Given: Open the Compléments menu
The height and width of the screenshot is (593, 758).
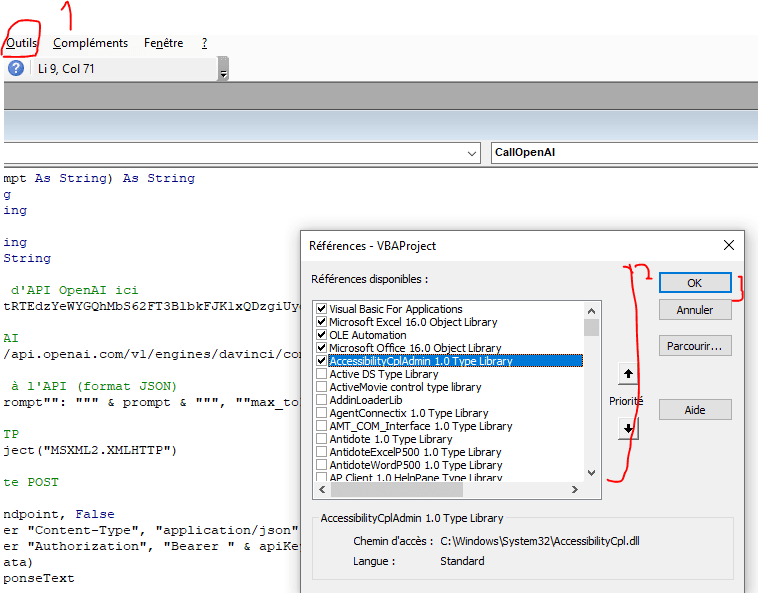Looking at the screenshot, I should click(90, 43).
